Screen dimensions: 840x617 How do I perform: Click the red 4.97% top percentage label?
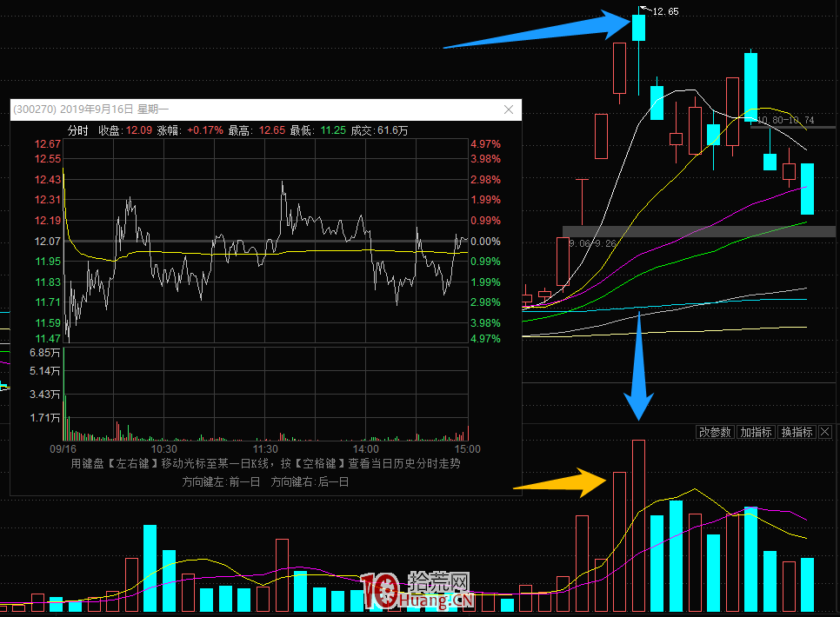click(485, 144)
